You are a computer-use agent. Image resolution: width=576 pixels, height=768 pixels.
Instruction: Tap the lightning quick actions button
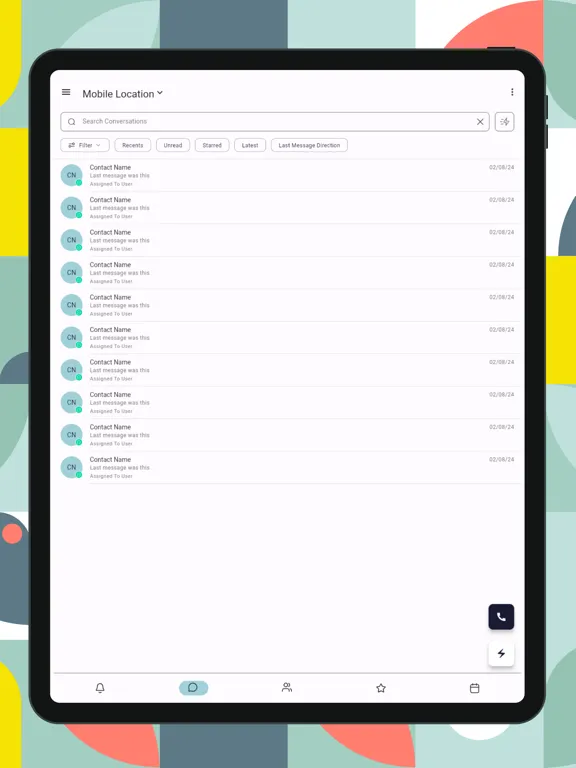pos(501,653)
